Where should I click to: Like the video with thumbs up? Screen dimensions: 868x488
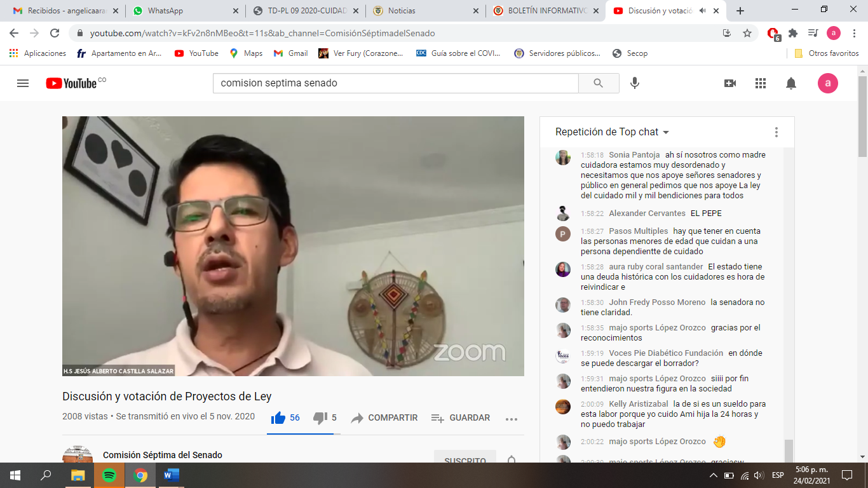(278, 417)
